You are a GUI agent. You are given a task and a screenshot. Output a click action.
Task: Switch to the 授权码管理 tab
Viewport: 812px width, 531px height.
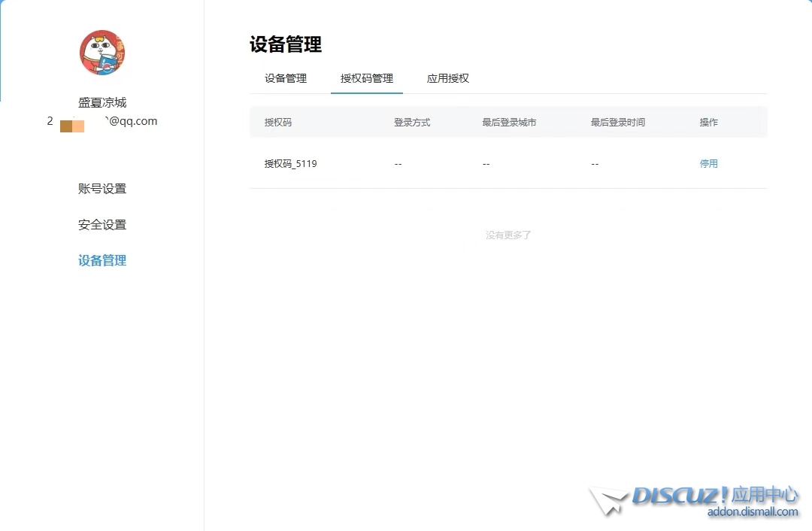[366, 77]
